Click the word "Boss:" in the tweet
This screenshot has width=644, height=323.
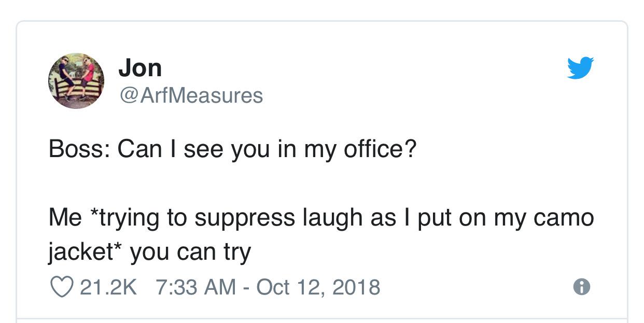coord(79,150)
